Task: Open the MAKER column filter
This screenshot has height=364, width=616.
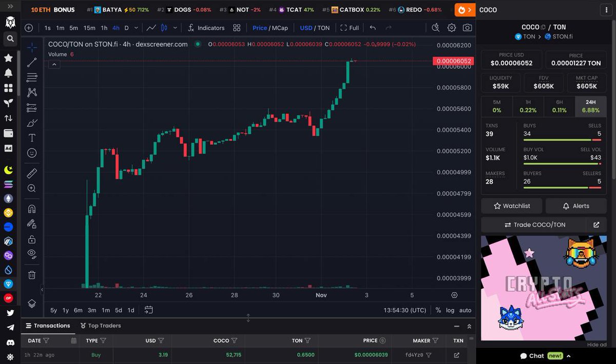Action: [435, 340]
